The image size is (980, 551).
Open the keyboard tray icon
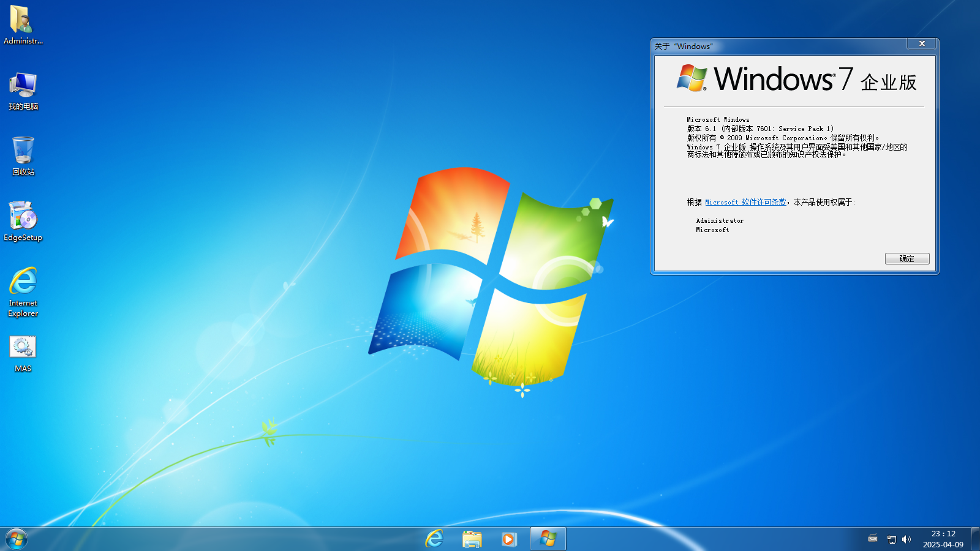[x=873, y=539]
